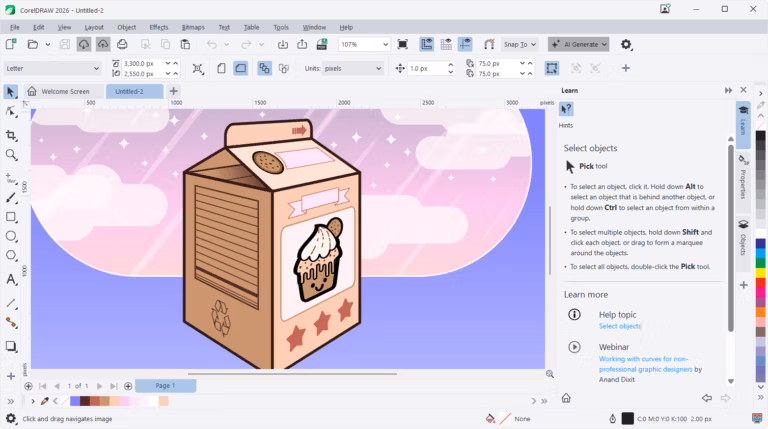The image size is (768, 429).
Task: Click the New document icon
Action: [11, 45]
